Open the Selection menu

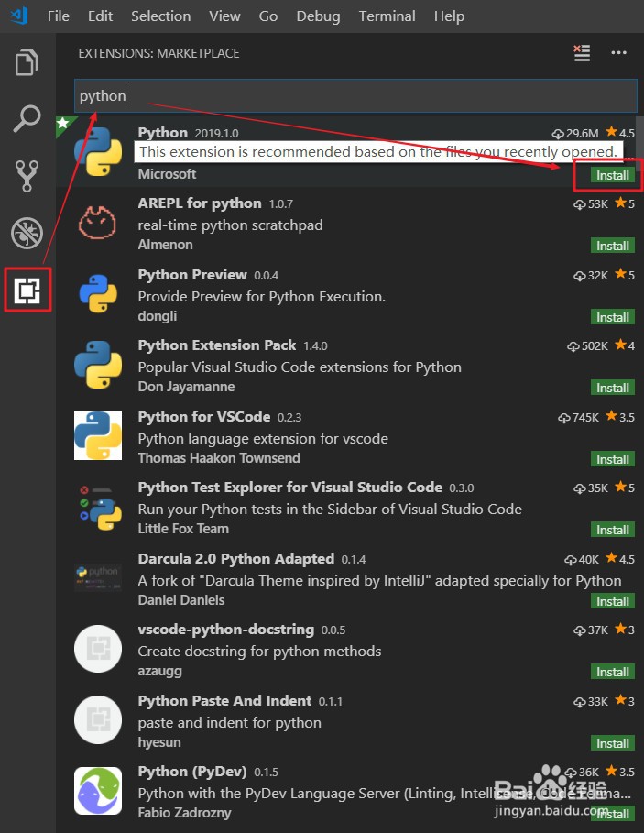pyautogui.click(x=161, y=16)
